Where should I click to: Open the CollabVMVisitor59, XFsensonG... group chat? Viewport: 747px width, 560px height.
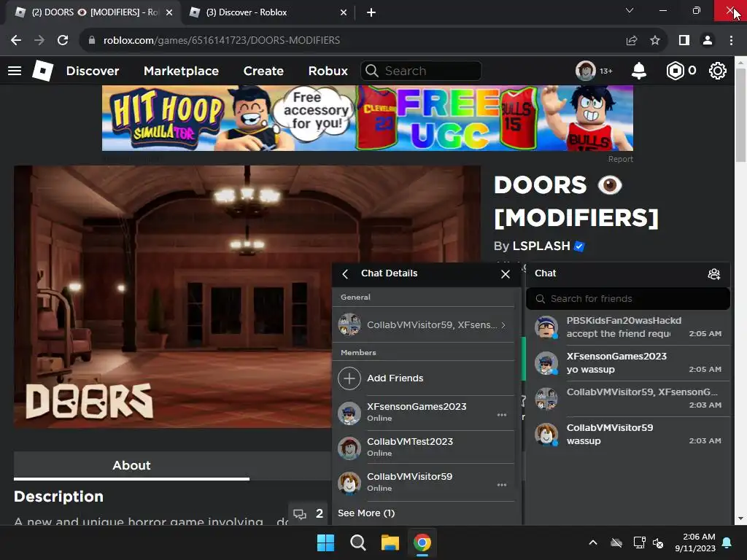point(628,399)
